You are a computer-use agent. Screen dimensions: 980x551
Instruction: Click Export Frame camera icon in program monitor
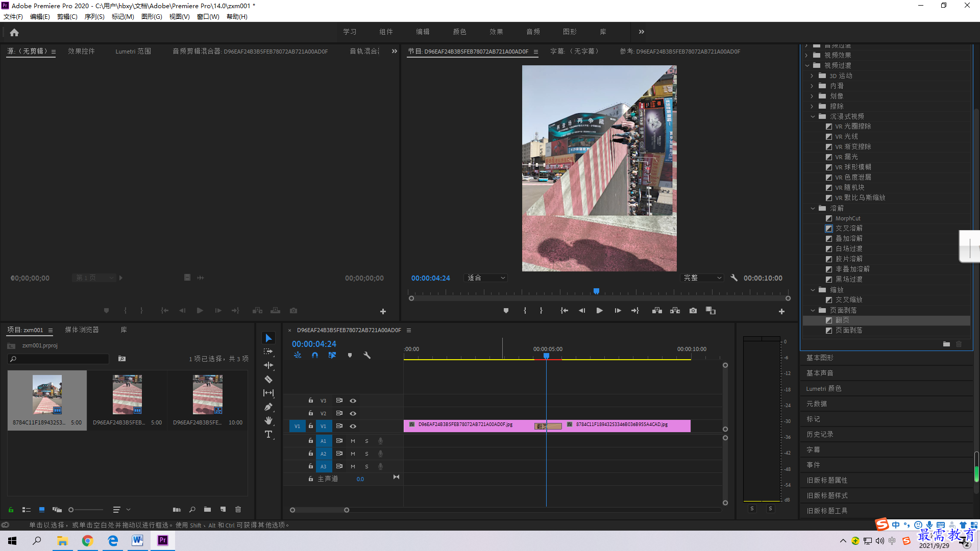pyautogui.click(x=693, y=311)
